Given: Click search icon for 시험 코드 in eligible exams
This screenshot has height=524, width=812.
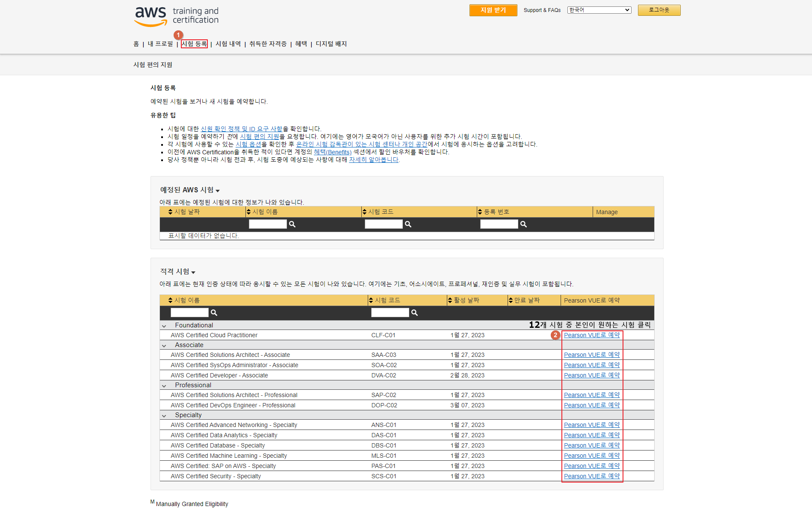Looking at the screenshot, I should pyautogui.click(x=414, y=313).
